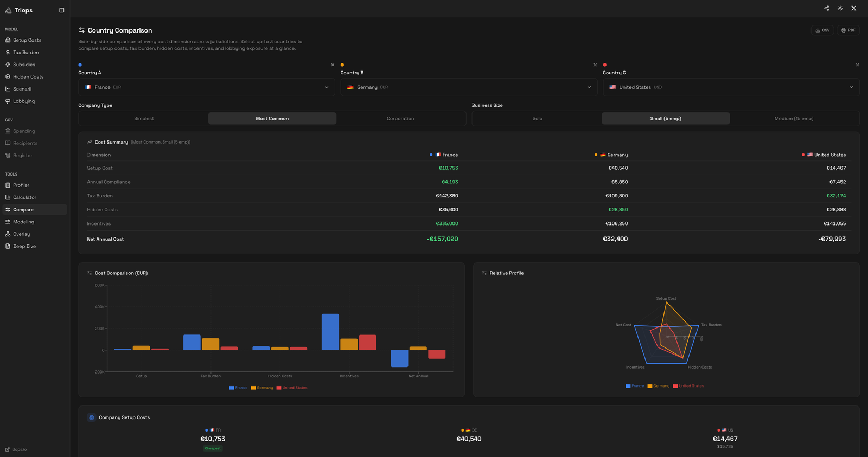Image resolution: width=868 pixels, height=457 pixels.
Task: Open the Calculator tool
Action: 24,197
